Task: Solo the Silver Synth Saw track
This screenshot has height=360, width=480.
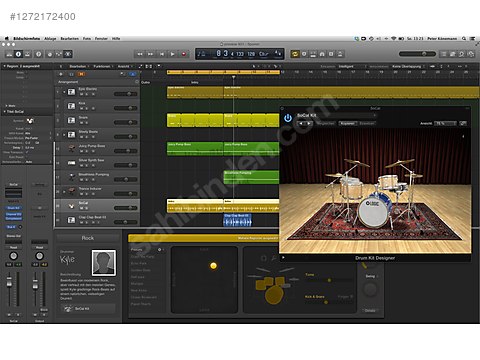Action: click(x=87, y=165)
